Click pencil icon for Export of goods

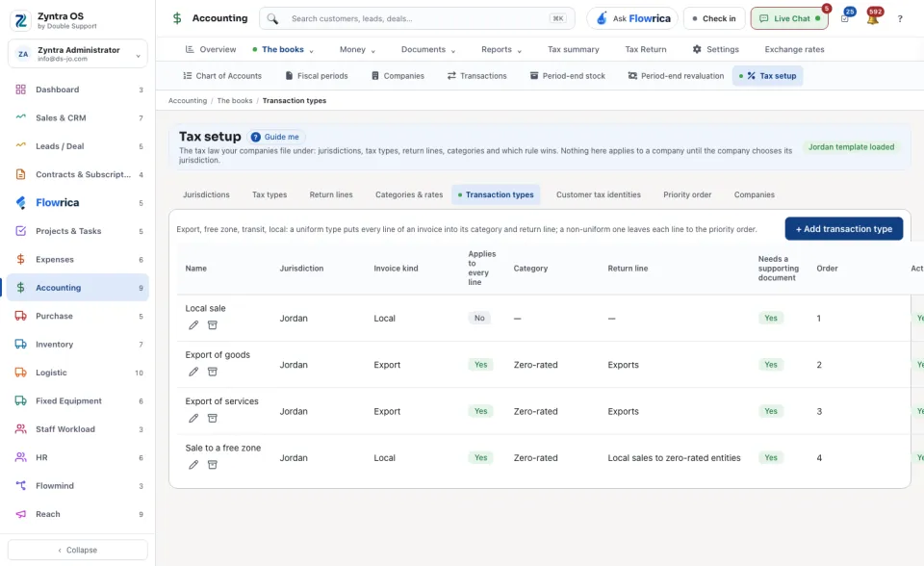pos(193,372)
